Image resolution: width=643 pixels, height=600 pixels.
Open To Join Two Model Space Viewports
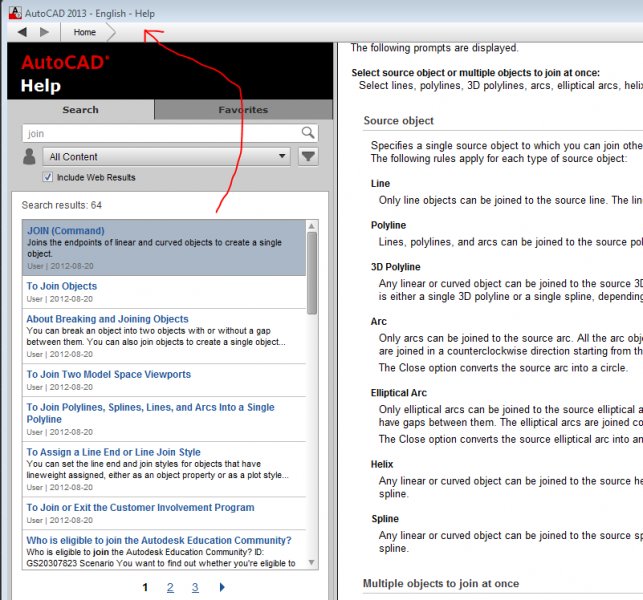[x=109, y=374]
